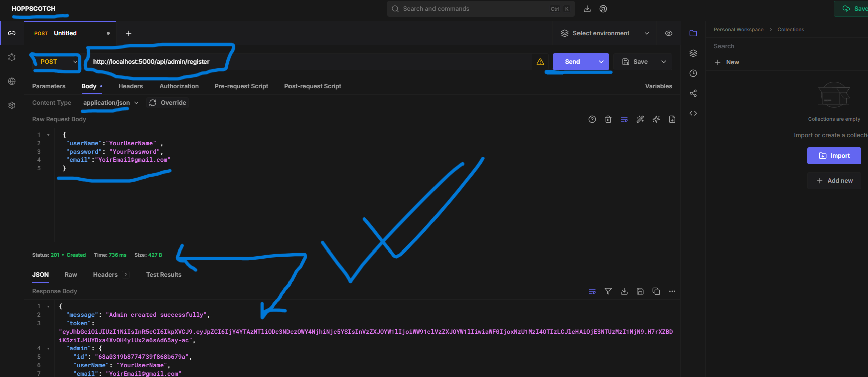Open the code snippet icon in sidebar

[693, 113]
